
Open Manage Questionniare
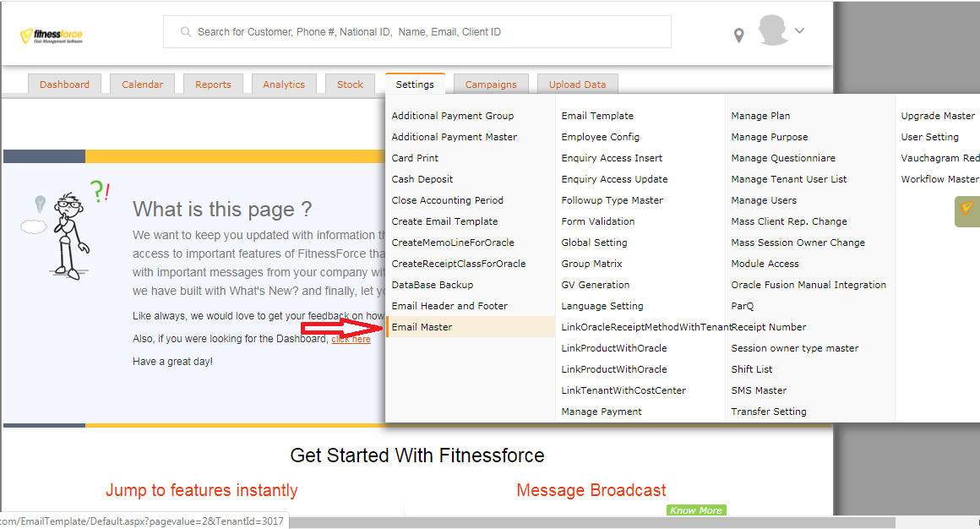(x=783, y=158)
